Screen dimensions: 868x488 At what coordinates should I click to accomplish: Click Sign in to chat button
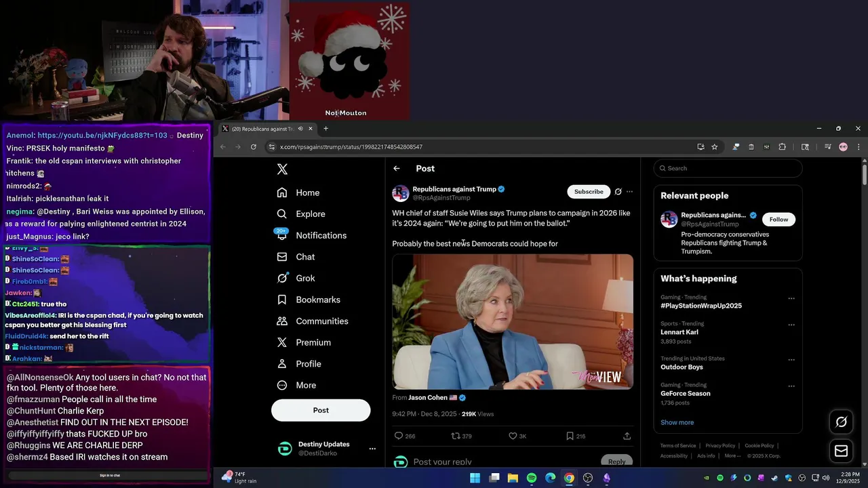point(110,476)
